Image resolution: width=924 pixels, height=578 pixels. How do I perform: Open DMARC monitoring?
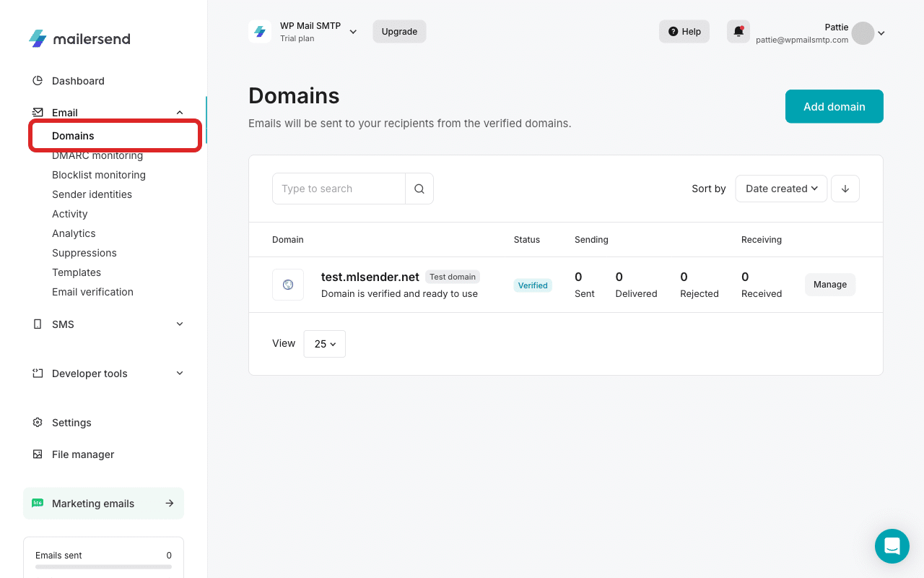pyautogui.click(x=97, y=155)
